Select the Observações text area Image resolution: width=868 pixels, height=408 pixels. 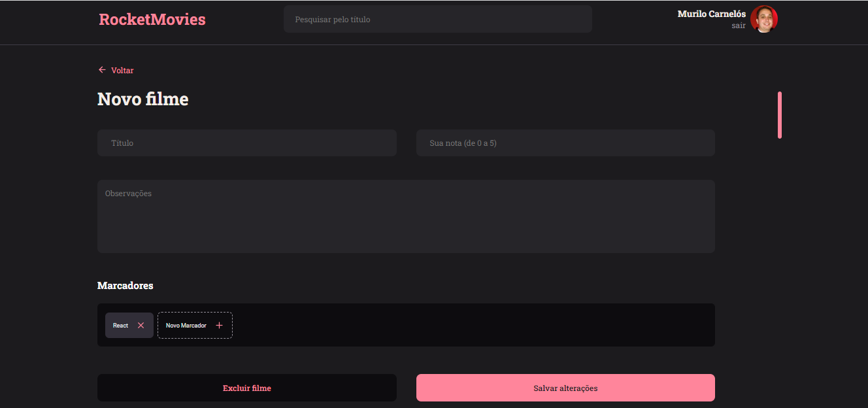406,216
